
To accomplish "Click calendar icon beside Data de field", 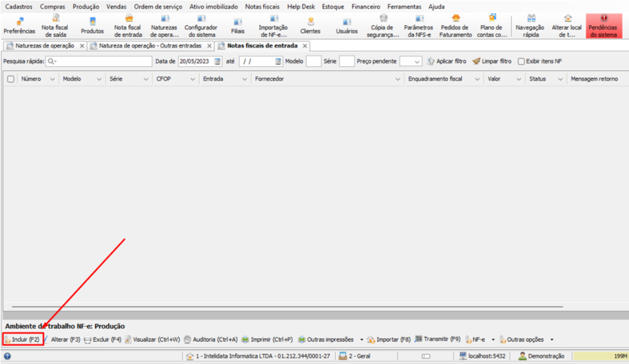I will (218, 61).
